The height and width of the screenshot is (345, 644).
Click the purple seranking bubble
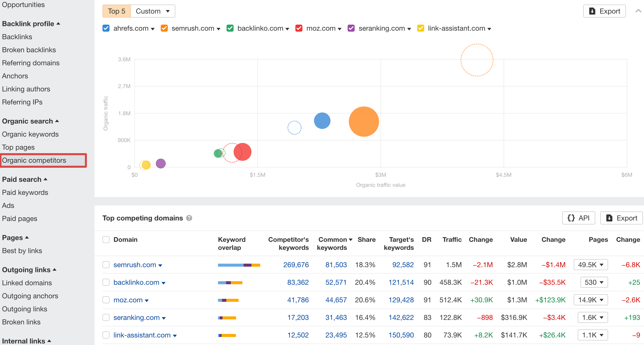[161, 163]
